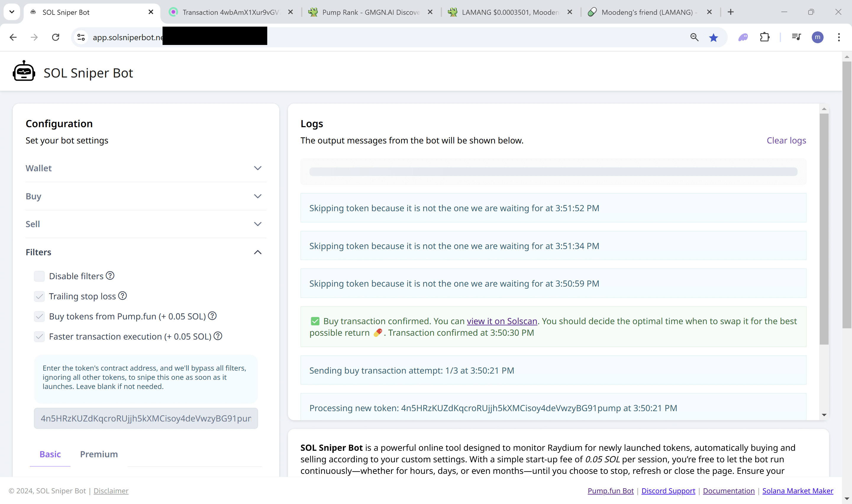Focus the token contract address input field

pos(146,418)
